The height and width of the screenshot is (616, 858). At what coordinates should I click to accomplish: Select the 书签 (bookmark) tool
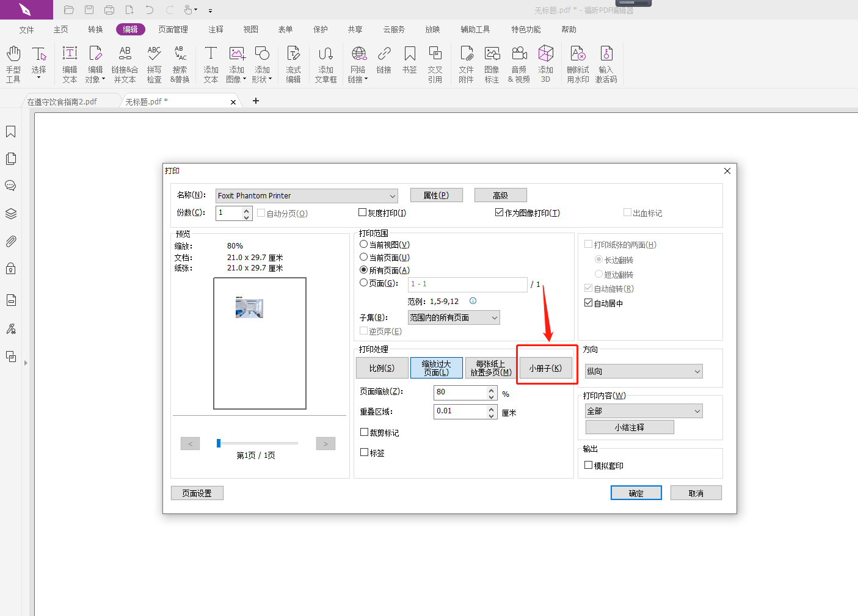409,63
